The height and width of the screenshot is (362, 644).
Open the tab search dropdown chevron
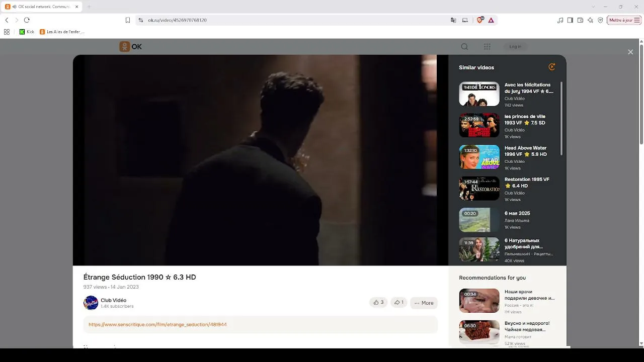[594, 7]
